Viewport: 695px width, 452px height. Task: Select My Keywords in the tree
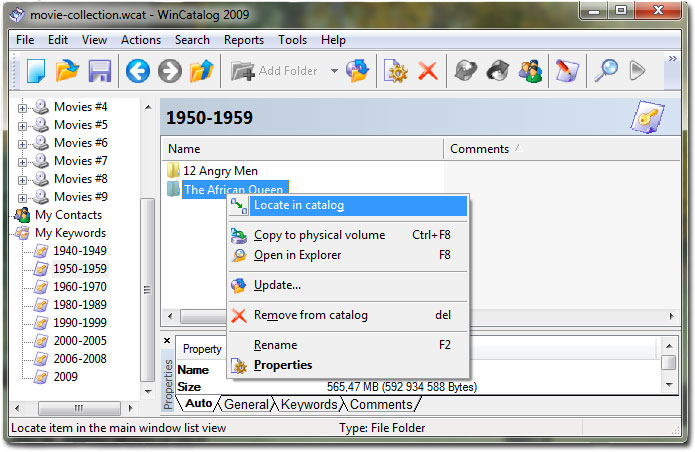coord(70,233)
